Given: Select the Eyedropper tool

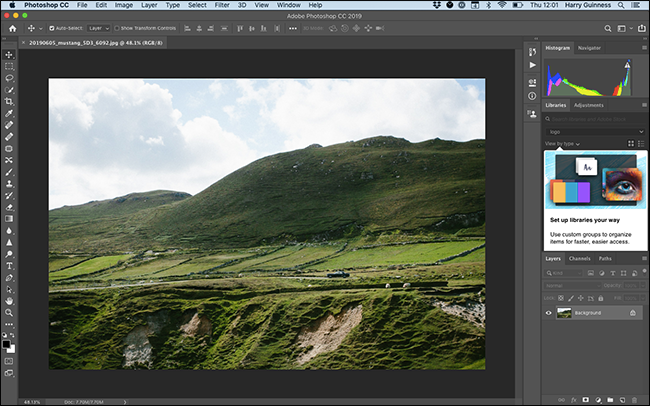Looking at the screenshot, I should [x=9, y=113].
